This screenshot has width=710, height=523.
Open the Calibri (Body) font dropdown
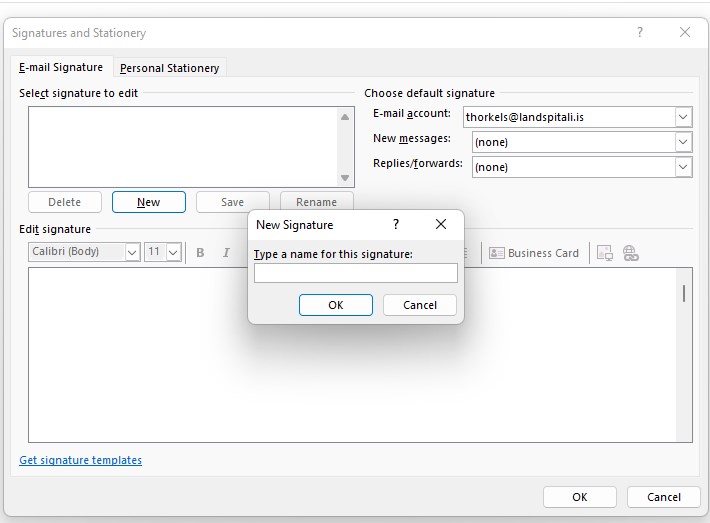coord(132,253)
